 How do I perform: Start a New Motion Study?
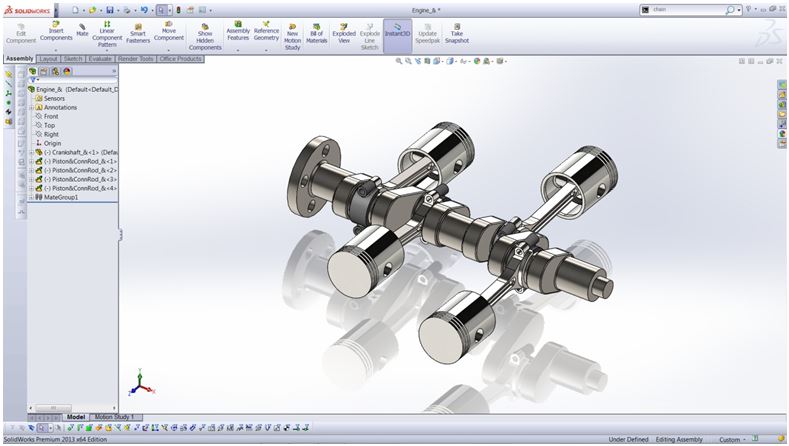click(292, 37)
